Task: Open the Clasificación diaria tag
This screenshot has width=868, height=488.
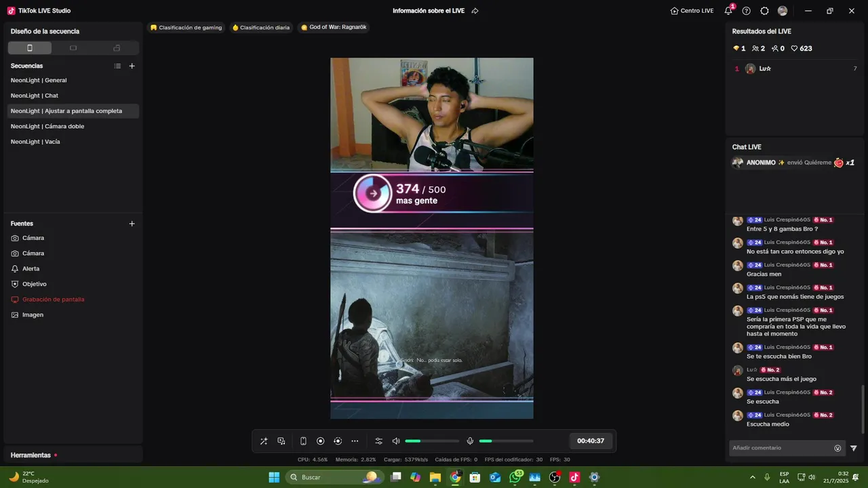Action: pyautogui.click(x=261, y=28)
